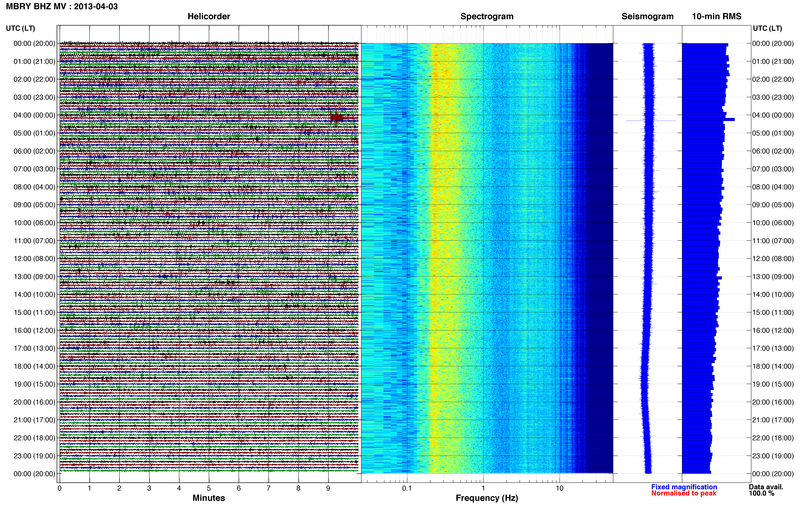The image size is (812, 508).
Task: Click the minute 5 tick label on helicorder axis
Action: (x=209, y=488)
